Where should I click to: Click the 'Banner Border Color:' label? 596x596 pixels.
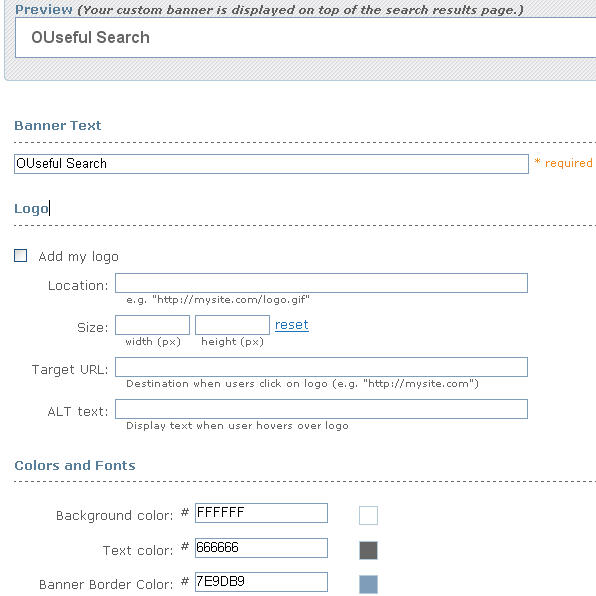point(106,584)
